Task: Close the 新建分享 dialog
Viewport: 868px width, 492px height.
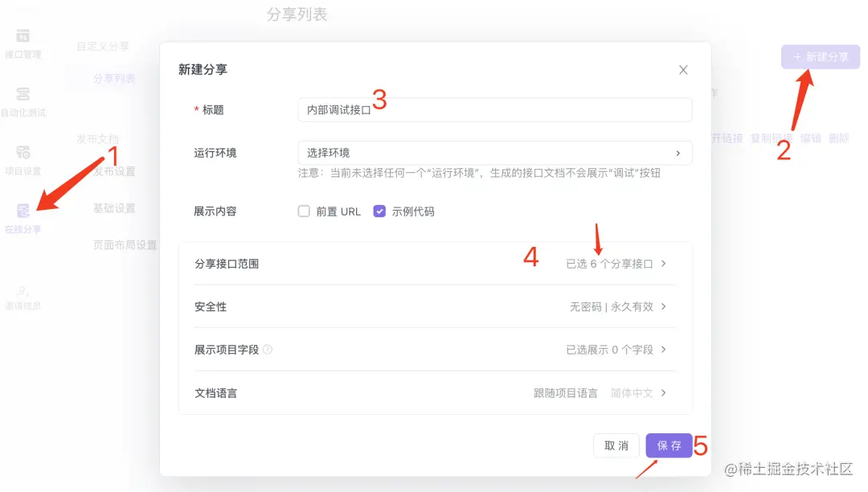Action: tap(683, 70)
